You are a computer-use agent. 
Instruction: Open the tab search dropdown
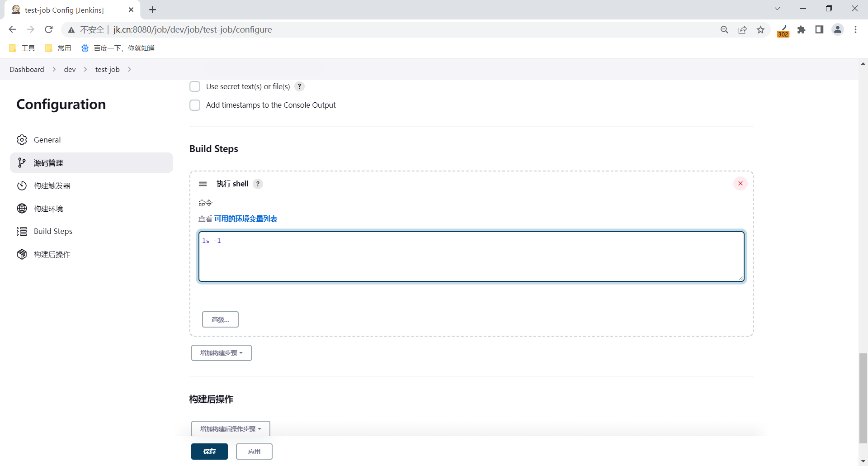click(778, 9)
